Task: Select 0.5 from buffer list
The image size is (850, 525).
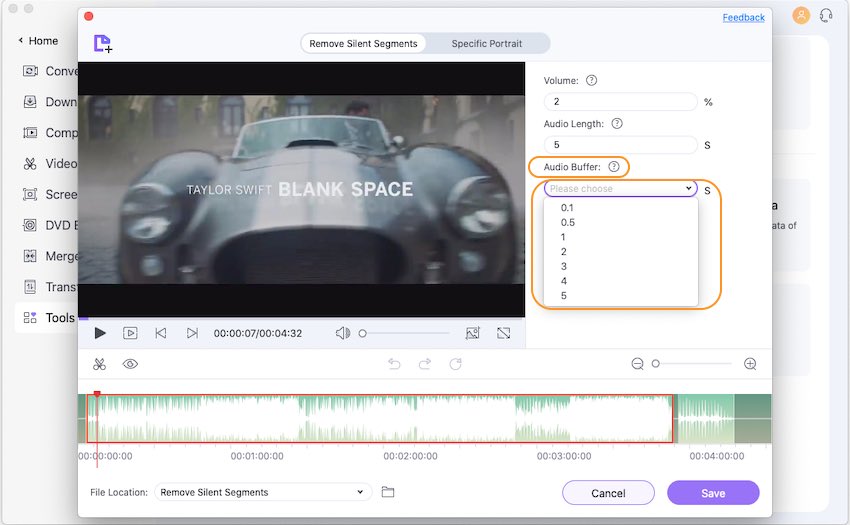Action: click(x=620, y=222)
